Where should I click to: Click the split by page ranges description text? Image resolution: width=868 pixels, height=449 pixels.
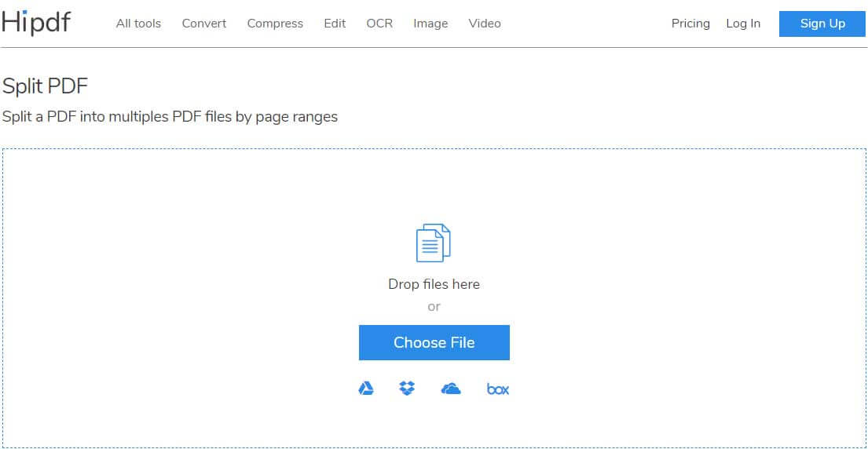pyautogui.click(x=170, y=117)
